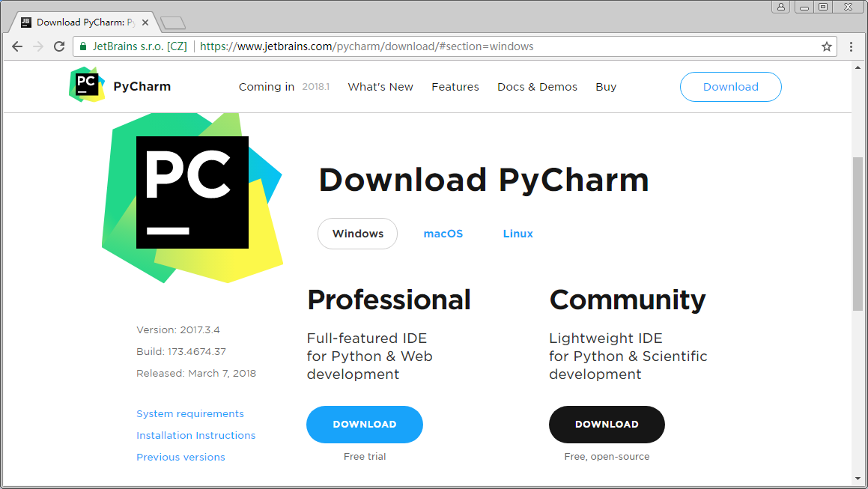
Task: Go to the Features section
Action: (x=455, y=87)
